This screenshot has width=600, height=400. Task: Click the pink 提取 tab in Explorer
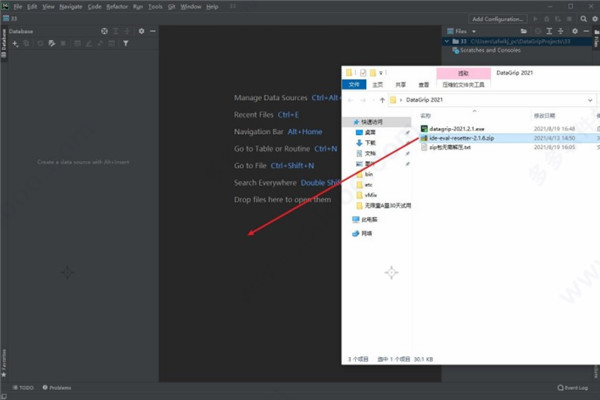click(x=463, y=73)
